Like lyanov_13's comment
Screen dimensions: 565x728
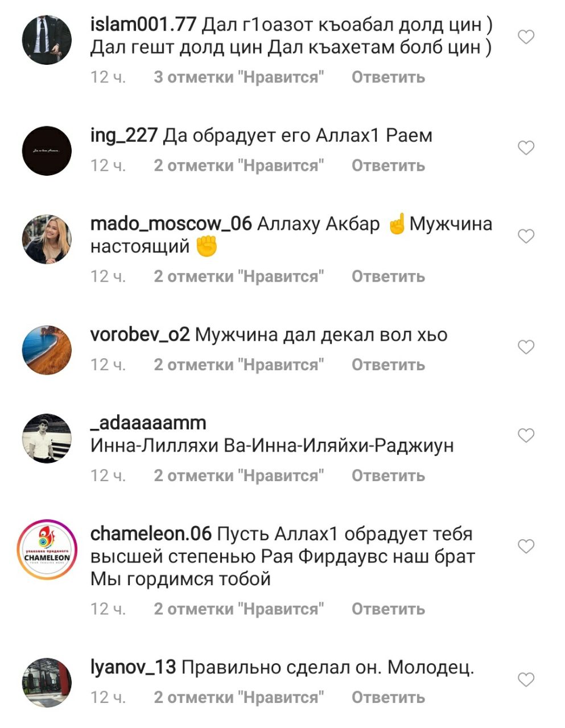coord(526,680)
